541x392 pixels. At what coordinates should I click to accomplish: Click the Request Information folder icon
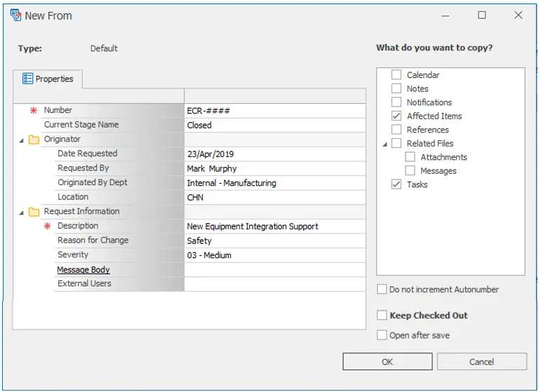(34, 212)
